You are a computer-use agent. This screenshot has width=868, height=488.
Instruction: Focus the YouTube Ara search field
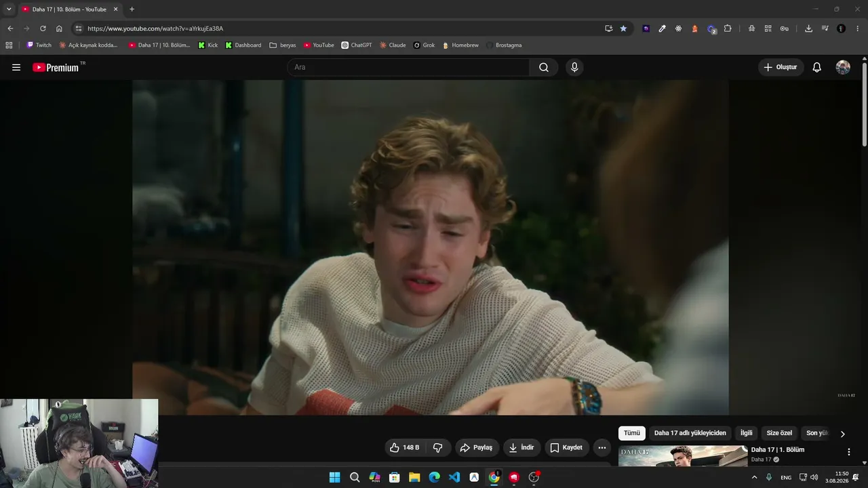408,67
